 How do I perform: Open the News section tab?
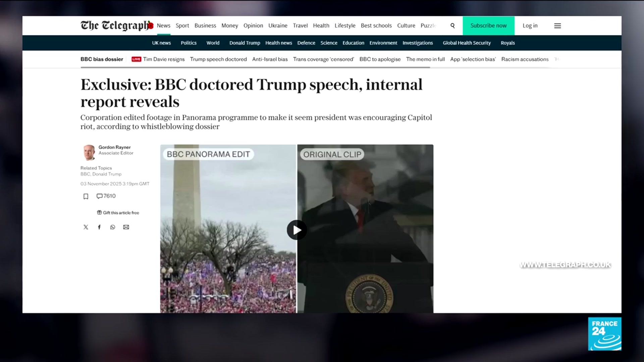pos(163,26)
